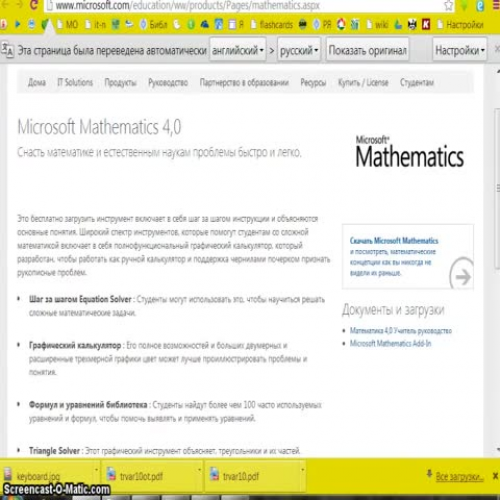Click the Triangle Solver bullet text
Image resolution: width=500 pixels, height=500 pixels.
(x=54, y=451)
